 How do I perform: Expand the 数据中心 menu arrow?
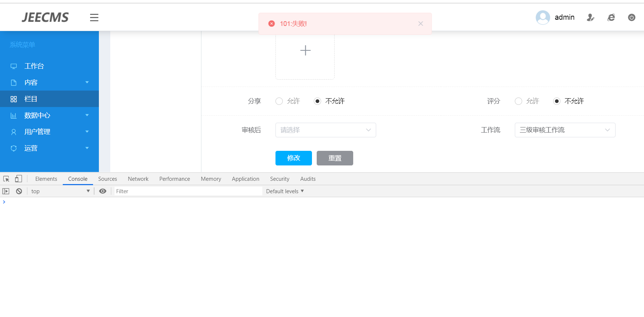point(87,115)
